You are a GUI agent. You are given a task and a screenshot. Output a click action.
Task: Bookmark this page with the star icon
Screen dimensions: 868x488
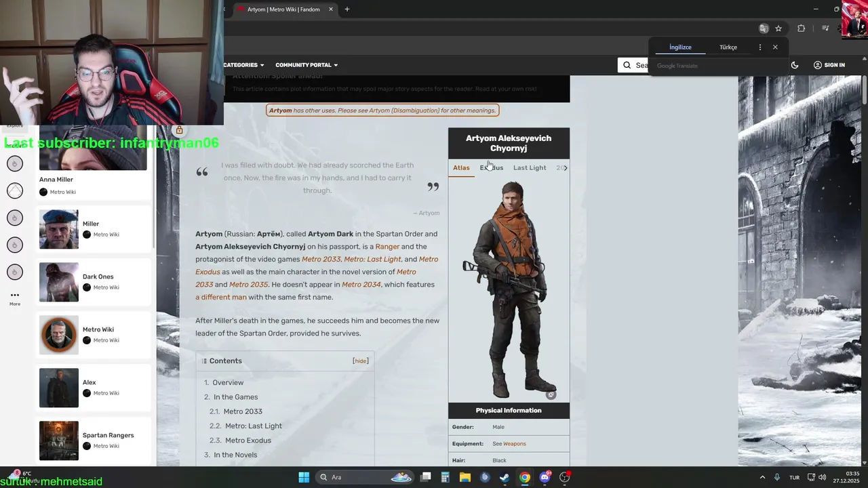[x=778, y=28]
